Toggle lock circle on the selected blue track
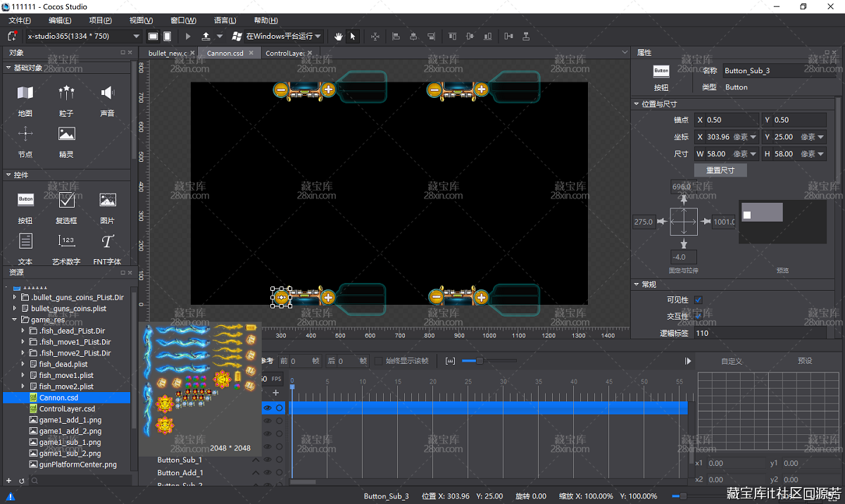Image resolution: width=845 pixels, height=504 pixels. 280,408
